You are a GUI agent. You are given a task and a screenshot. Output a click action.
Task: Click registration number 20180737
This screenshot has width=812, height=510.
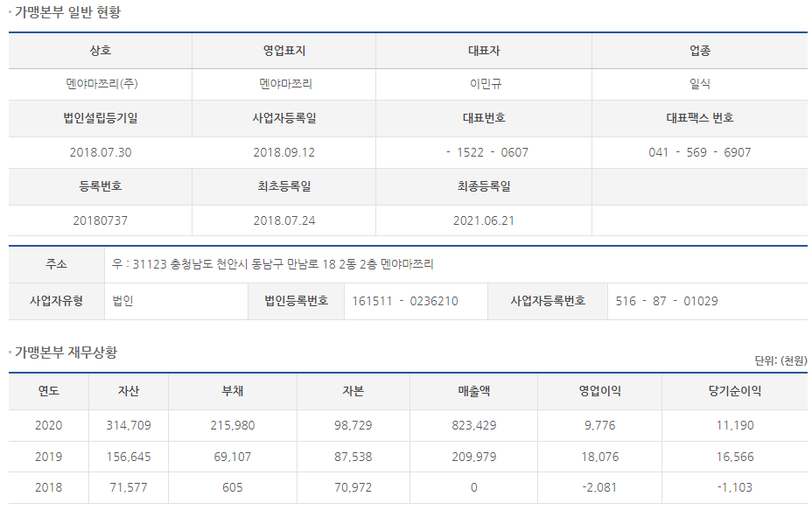pos(100,220)
